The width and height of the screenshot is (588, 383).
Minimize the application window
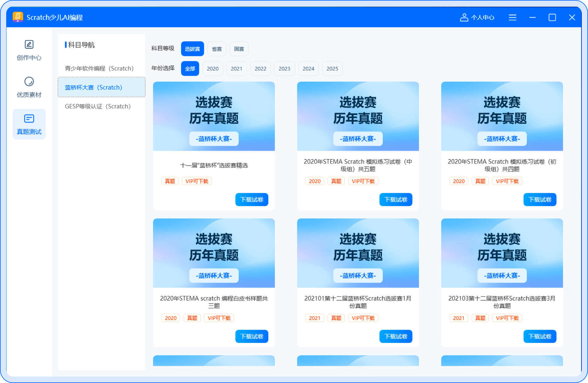[x=532, y=18]
